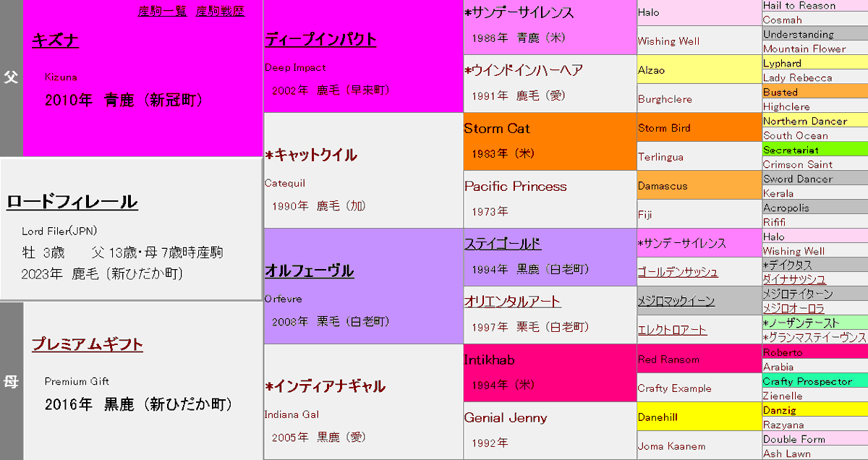Open the ディープインパクト link

click(320, 39)
